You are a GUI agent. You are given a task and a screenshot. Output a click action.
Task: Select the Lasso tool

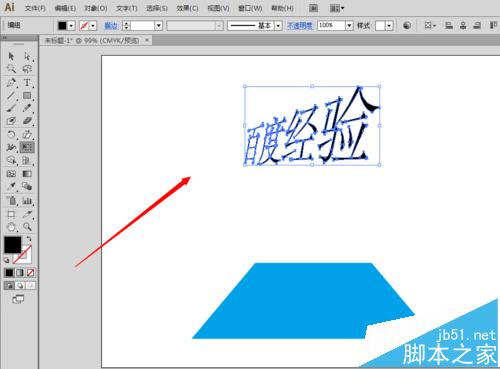pos(27,69)
